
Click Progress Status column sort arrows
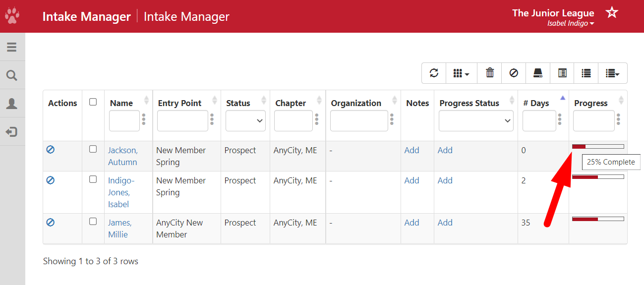[512, 100]
